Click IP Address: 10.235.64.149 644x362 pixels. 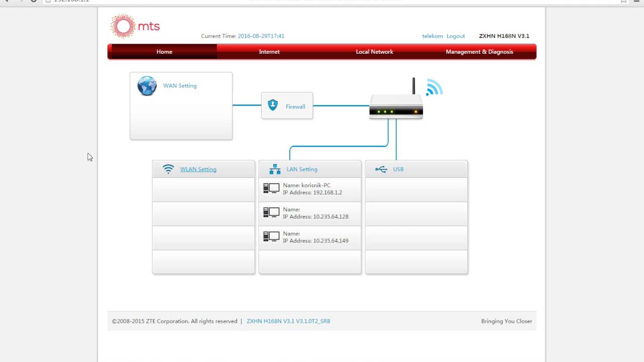point(315,241)
